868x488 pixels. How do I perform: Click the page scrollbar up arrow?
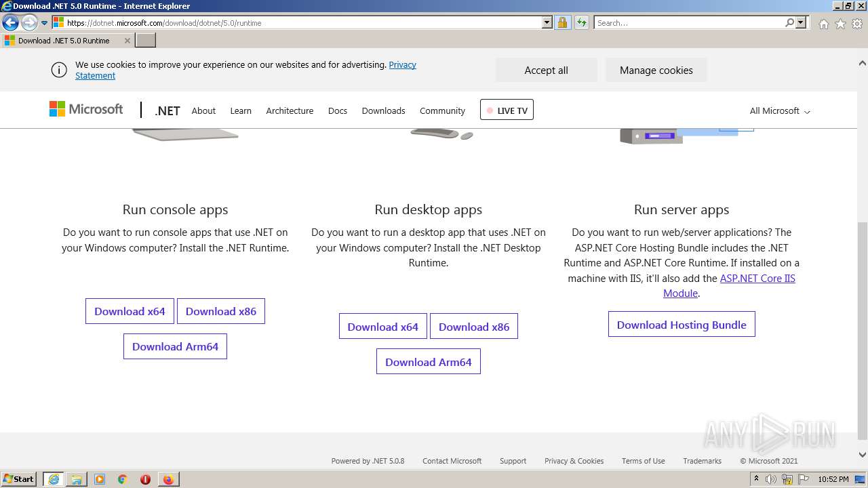pyautogui.click(x=862, y=63)
